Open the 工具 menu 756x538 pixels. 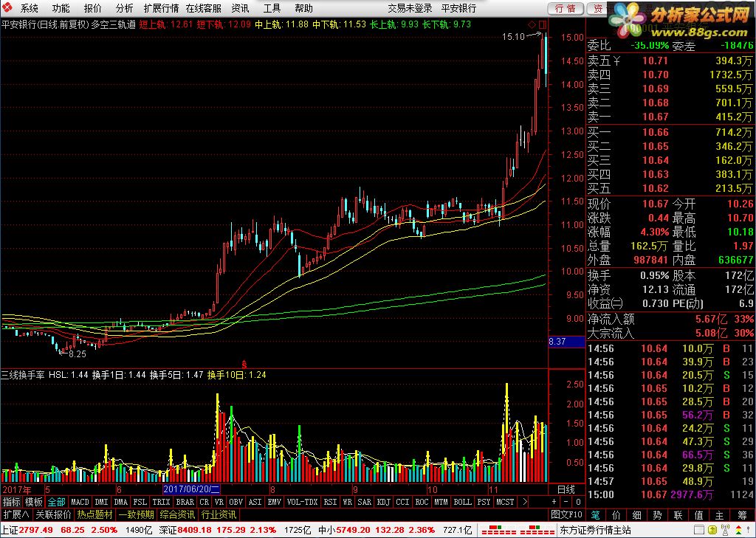click(x=272, y=8)
